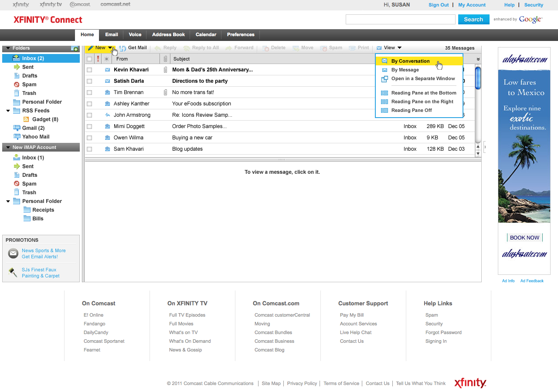558x392 pixels.
Task: Click the Gmail account mailbox icon
Action: pyautogui.click(x=17, y=128)
